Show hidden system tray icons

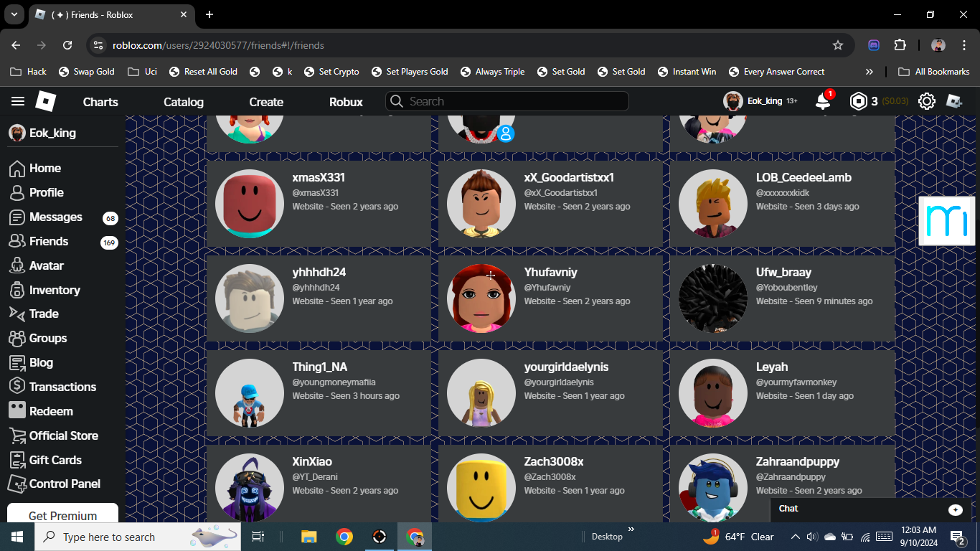click(x=795, y=537)
